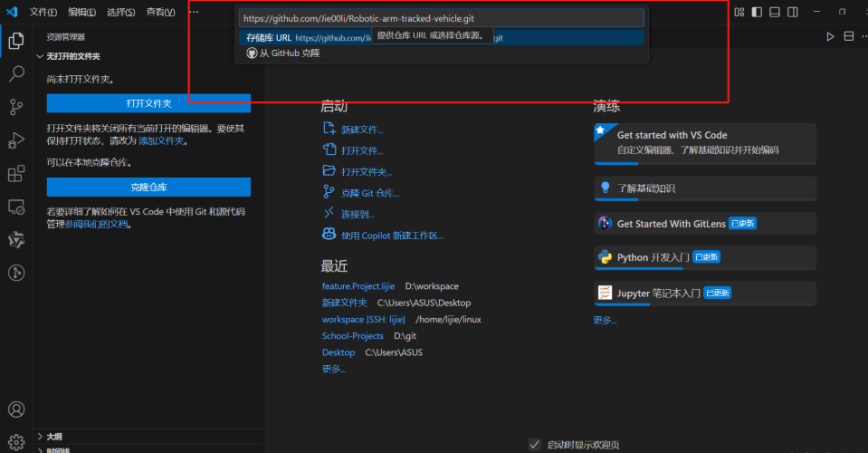Click the Jupyter logo icon in walkthroughs
The width and height of the screenshot is (868, 453).
pos(605,293)
